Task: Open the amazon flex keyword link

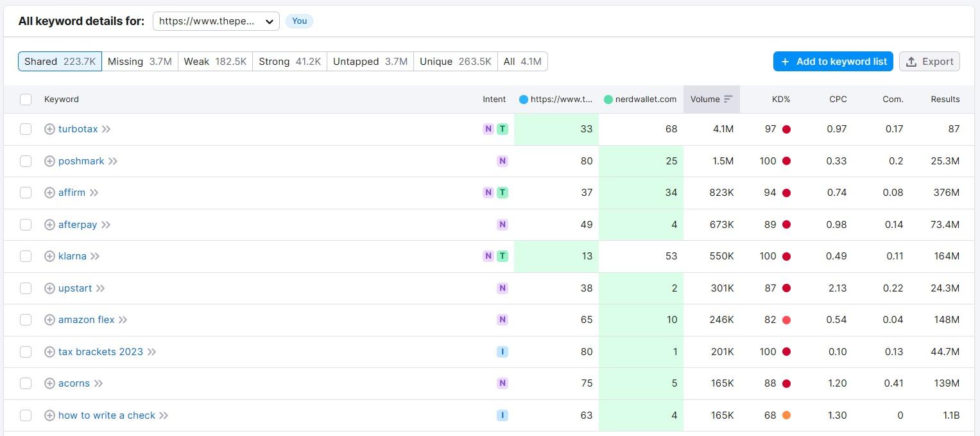Action: pos(86,320)
